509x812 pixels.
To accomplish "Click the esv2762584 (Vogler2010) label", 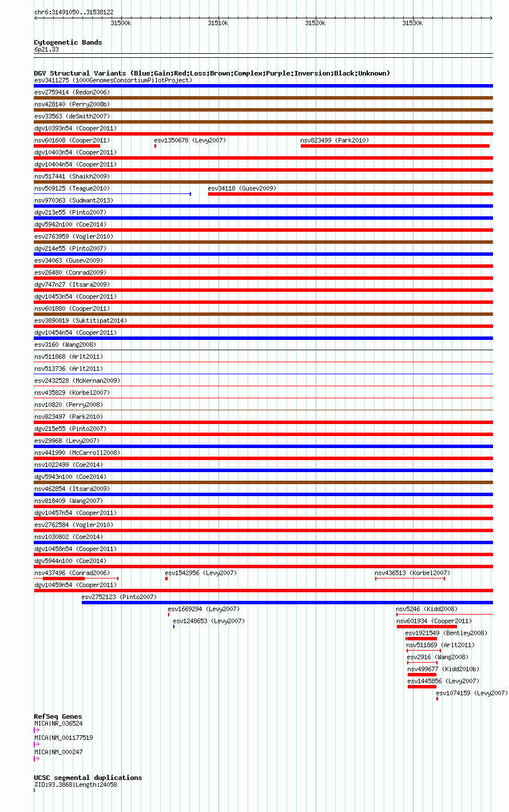I will pyautogui.click(x=74, y=525).
